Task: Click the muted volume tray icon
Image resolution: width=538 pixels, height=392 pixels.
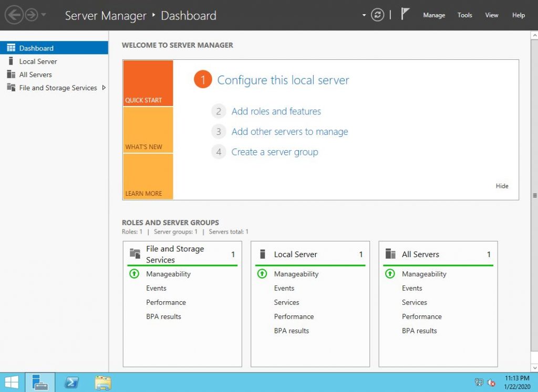Action: (492, 383)
